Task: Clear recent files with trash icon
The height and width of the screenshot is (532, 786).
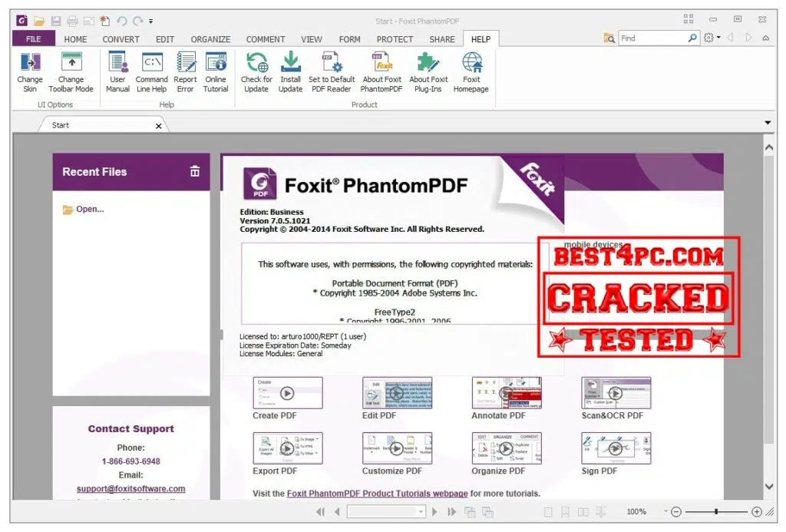Action: pyautogui.click(x=195, y=171)
